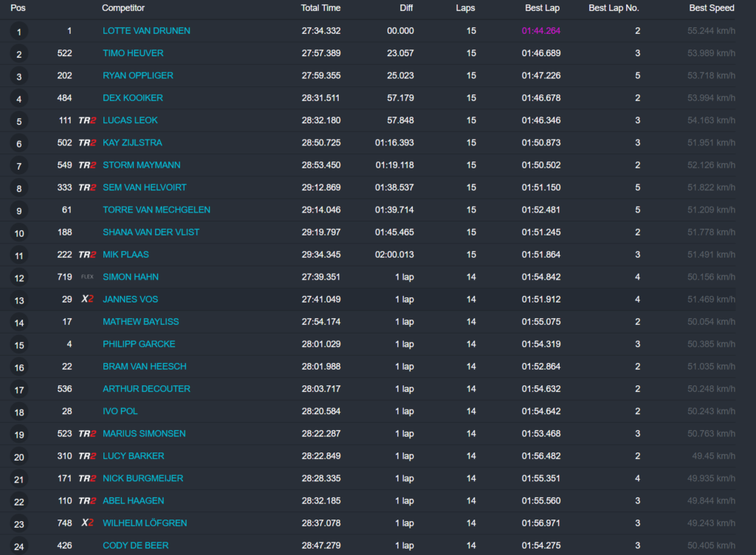Screen dimensions: 756x555
Task: Click the TR2 badge beside Mik Plaas
Action: [87, 255]
